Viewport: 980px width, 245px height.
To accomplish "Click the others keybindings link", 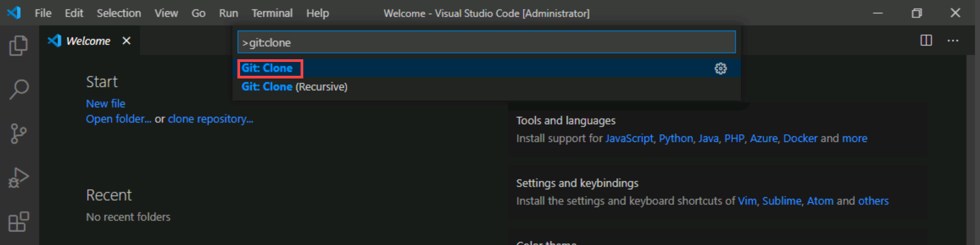I will point(873,201).
